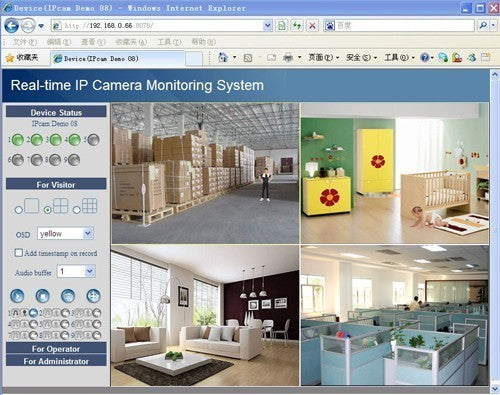Click the vertical scrollbar down arrow
The width and height of the screenshot is (500, 395).
point(495,389)
